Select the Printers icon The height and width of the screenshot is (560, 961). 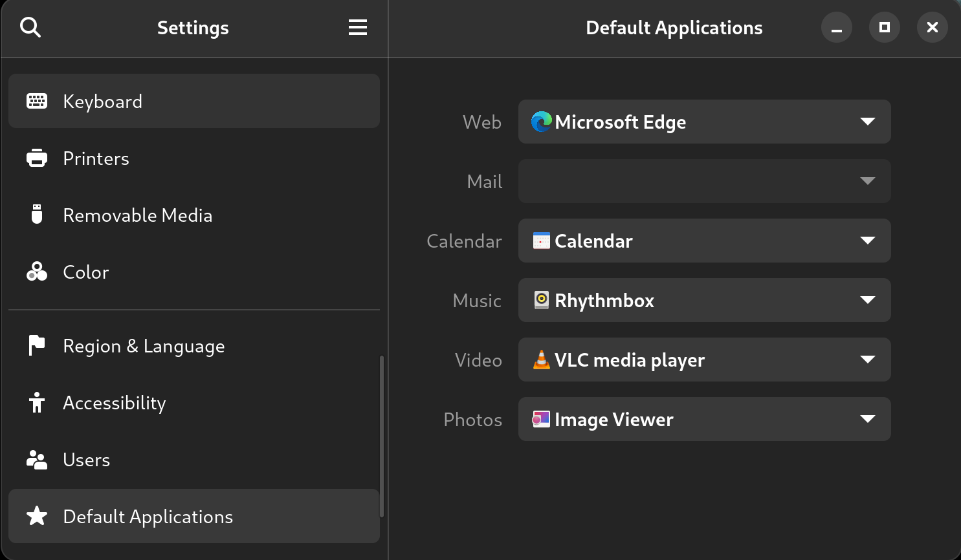click(x=37, y=158)
